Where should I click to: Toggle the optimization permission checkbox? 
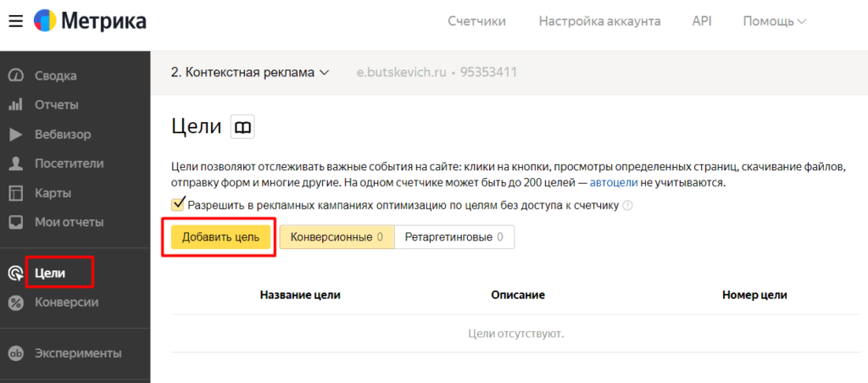(178, 204)
